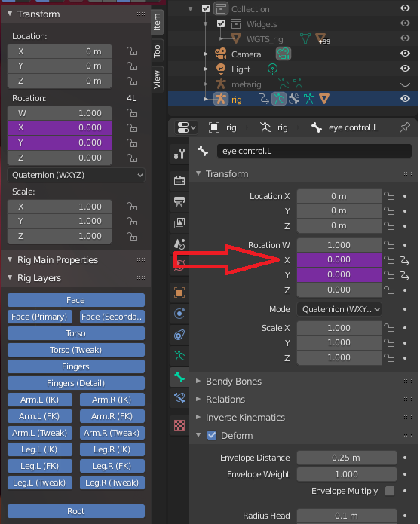Toggle visibility of the rig object
The image size is (420, 524).
click(405, 99)
